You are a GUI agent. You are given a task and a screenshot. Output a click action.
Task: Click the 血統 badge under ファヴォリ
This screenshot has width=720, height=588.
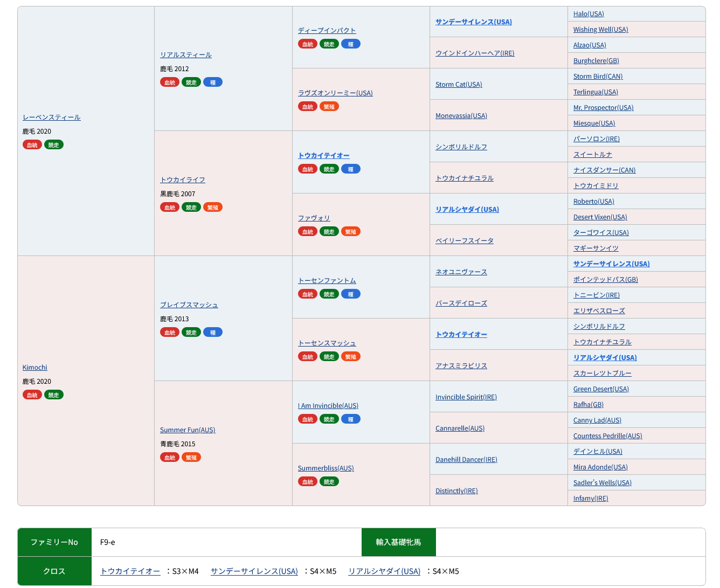pos(307,232)
